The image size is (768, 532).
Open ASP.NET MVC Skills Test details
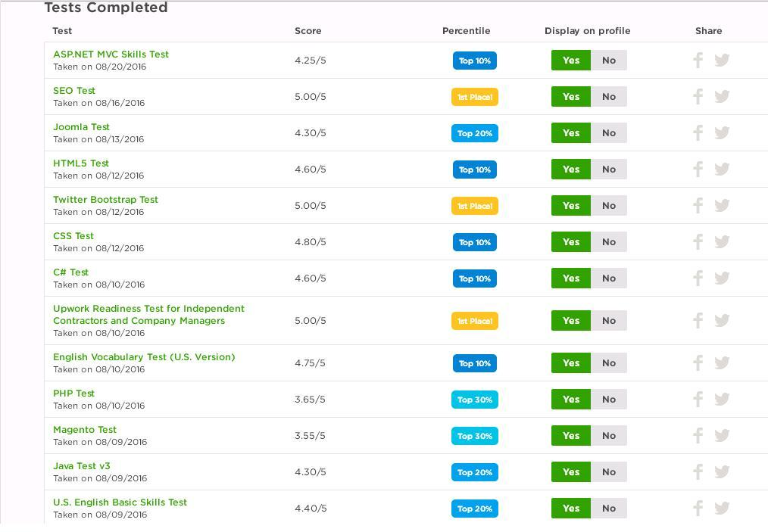point(111,54)
